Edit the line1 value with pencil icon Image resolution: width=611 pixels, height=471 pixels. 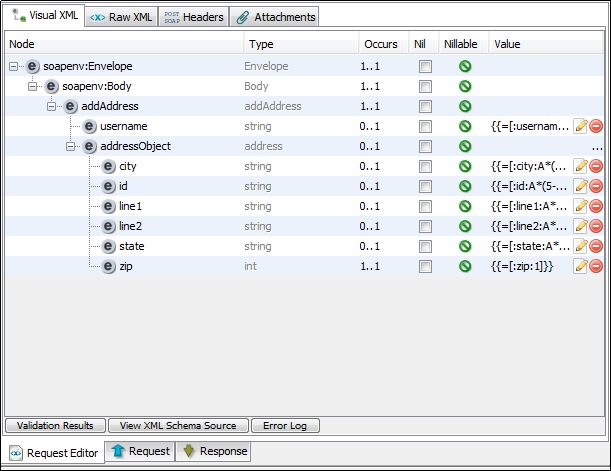(x=580, y=206)
